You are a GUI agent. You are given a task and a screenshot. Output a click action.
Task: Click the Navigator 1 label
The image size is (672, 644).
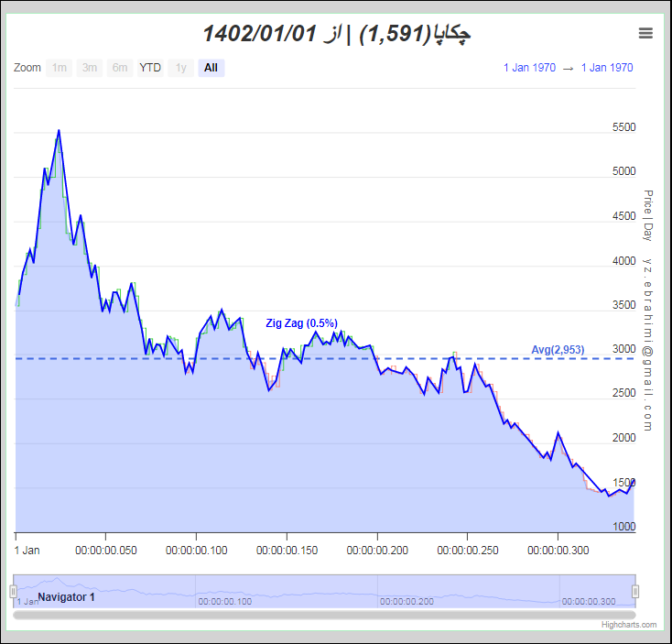pyautogui.click(x=66, y=597)
